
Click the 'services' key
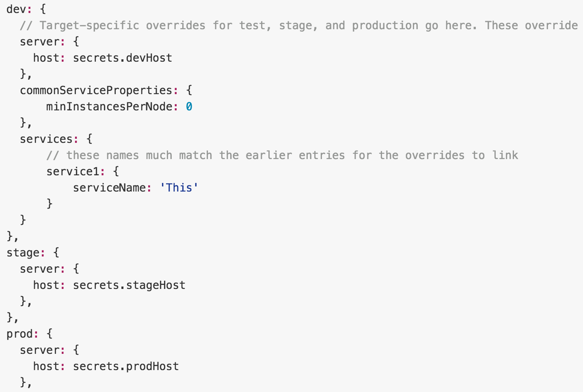[x=46, y=139]
